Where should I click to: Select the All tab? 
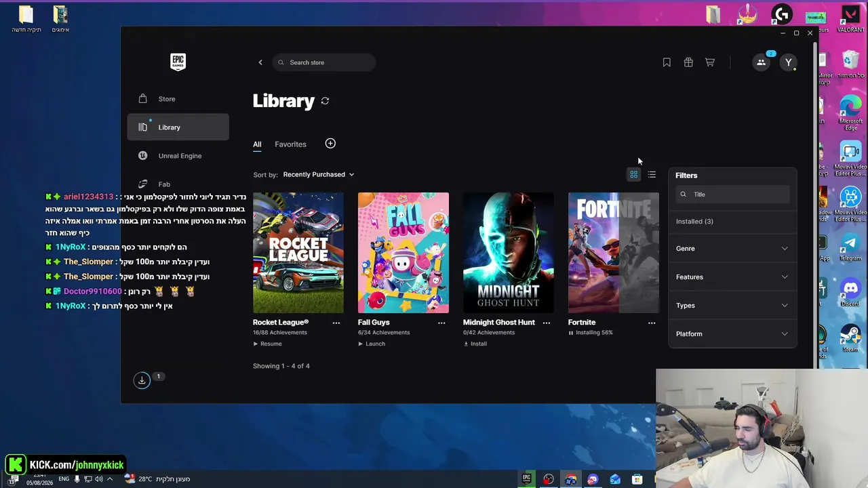[257, 144]
